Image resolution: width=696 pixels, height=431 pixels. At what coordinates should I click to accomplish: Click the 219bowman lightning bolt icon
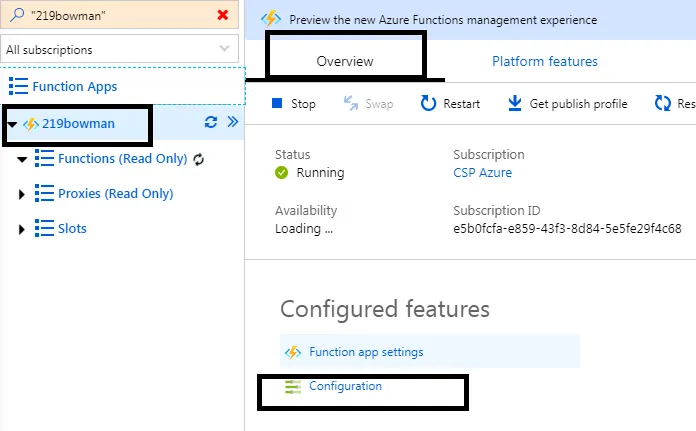coord(31,124)
